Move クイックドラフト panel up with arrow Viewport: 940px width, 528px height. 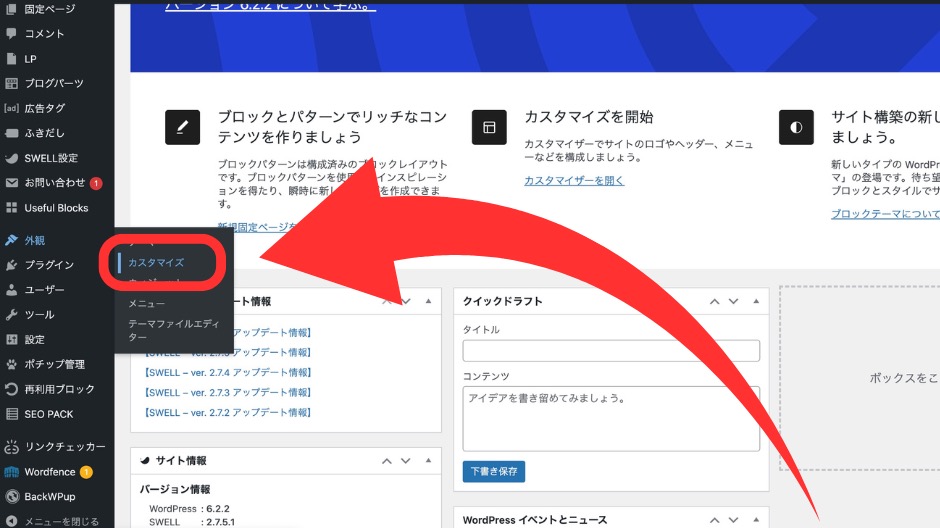coord(715,301)
